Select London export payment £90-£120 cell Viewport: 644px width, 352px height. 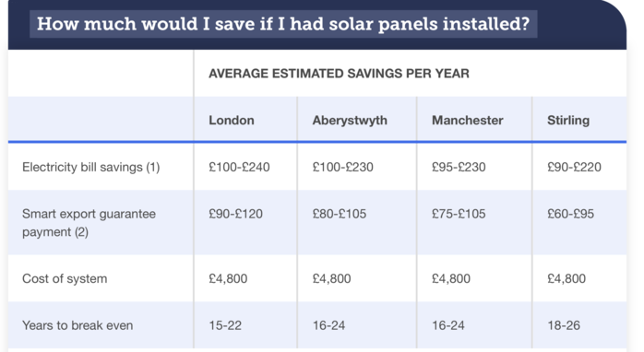click(x=235, y=214)
